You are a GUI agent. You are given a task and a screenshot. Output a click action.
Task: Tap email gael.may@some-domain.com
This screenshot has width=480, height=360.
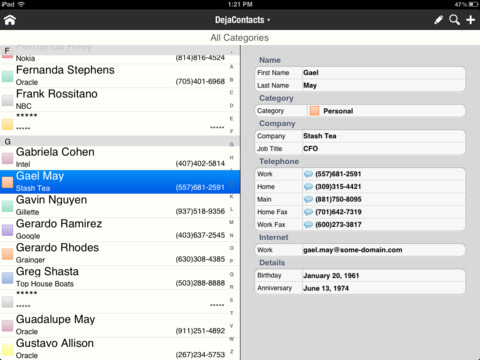pos(353,250)
